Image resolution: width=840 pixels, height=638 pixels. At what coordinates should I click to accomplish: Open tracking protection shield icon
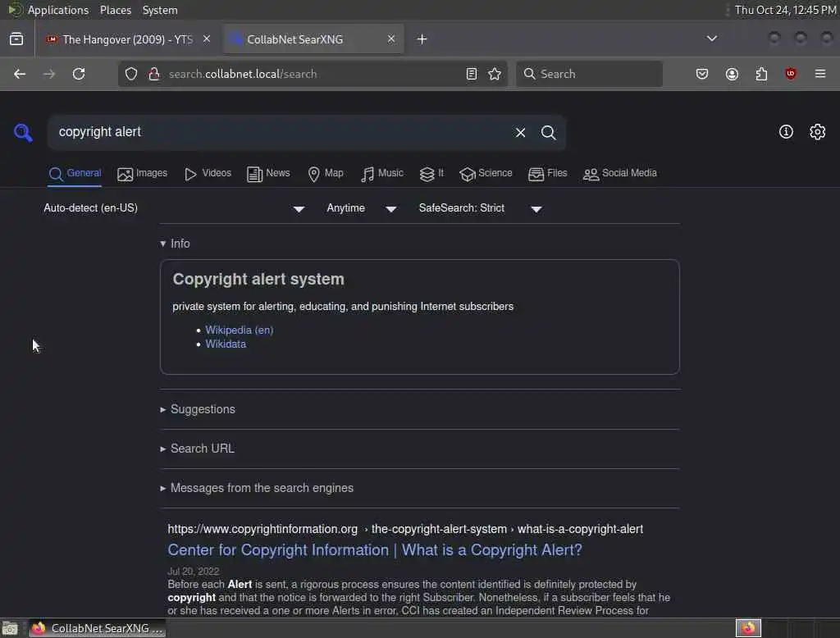coord(131,74)
